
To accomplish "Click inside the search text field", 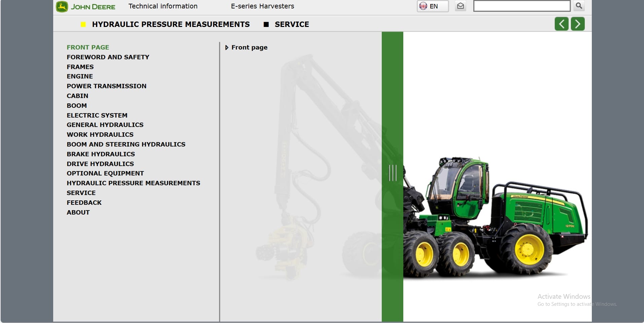I will pyautogui.click(x=522, y=6).
